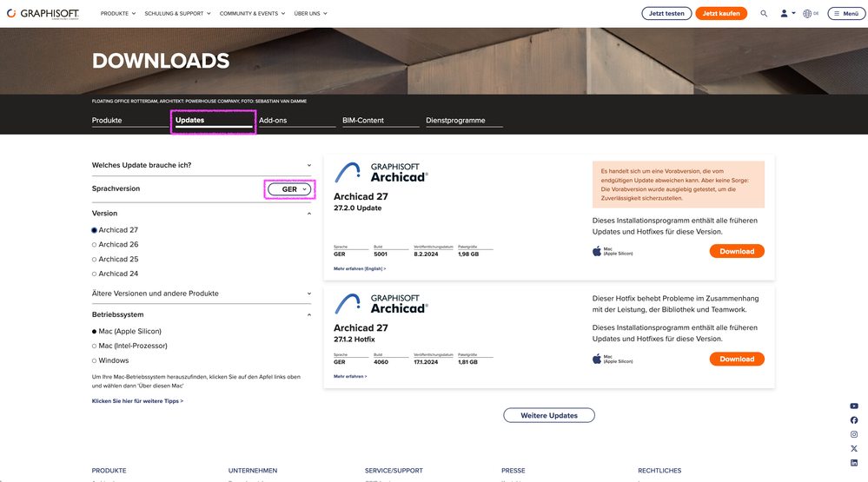Click the Jetzt kaufen button
This screenshot has height=482, width=868.
coord(721,13)
